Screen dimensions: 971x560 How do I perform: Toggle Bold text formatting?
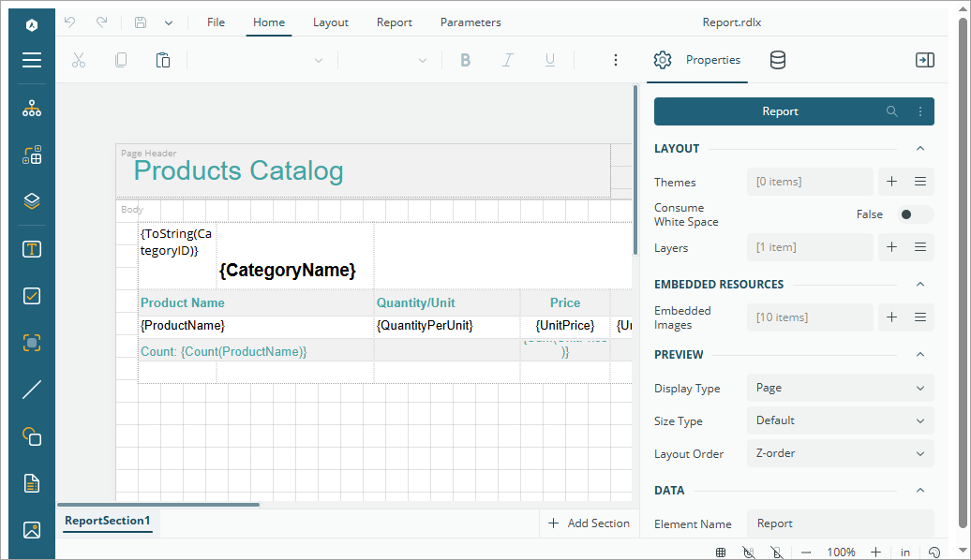point(465,60)
